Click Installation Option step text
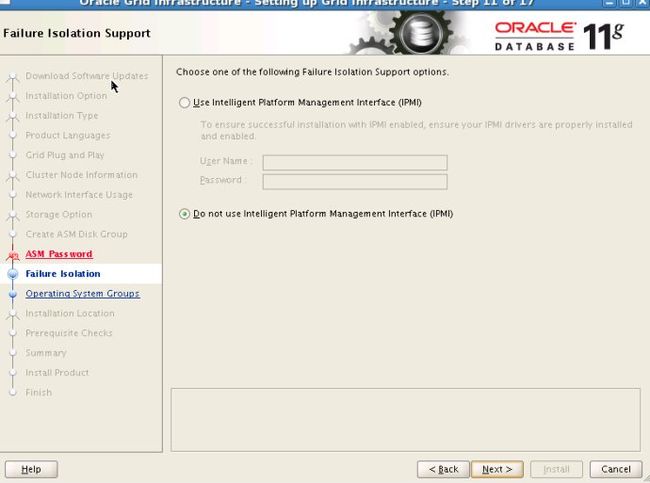The image size is (650, 483). tap(66, 96)
